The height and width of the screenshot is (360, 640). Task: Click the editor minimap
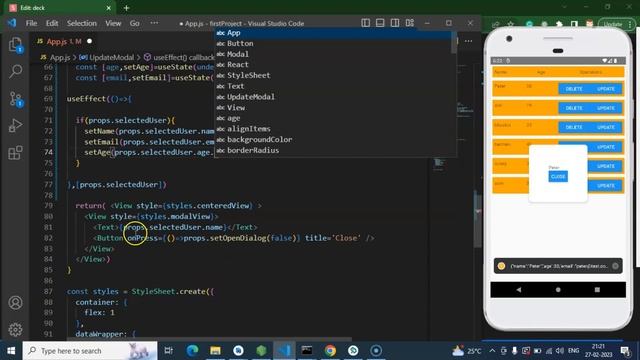point(451,163)
